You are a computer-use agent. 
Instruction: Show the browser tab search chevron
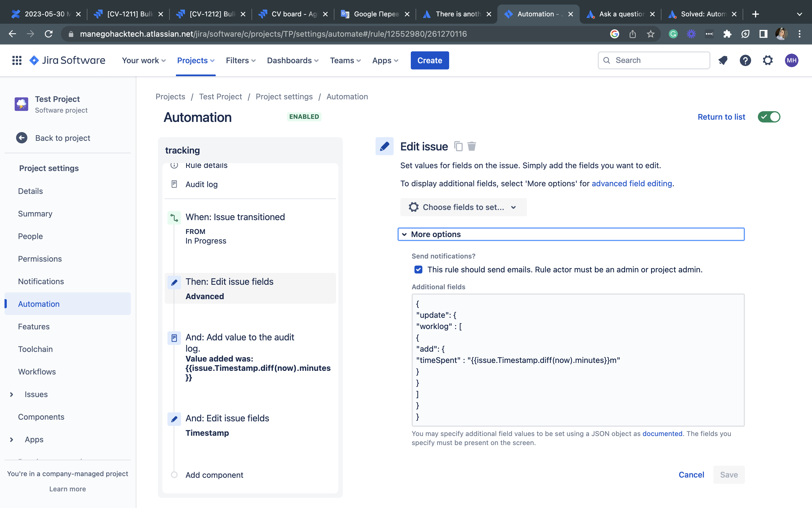point(800,14)
